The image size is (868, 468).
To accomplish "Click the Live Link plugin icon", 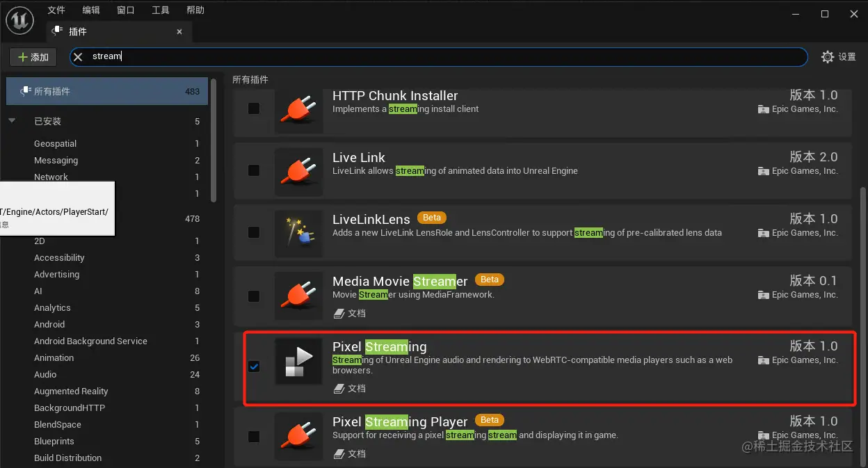I will tap(299, 170).
